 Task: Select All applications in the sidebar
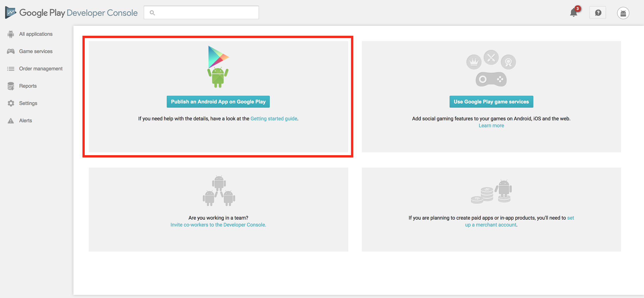pos(36,34)
